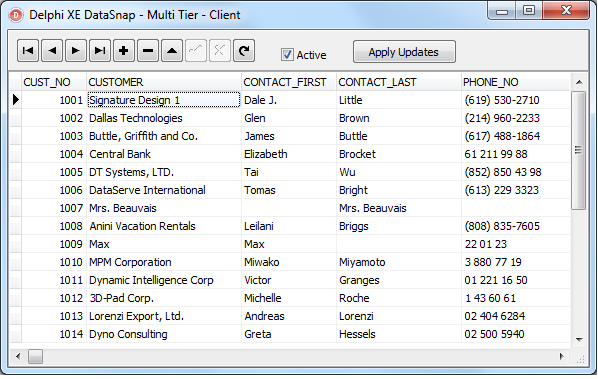The height and width of the screenshot is (379, 598).
Task: Click horizontal scrollbar left arrow
Action: tap(18, 357)
